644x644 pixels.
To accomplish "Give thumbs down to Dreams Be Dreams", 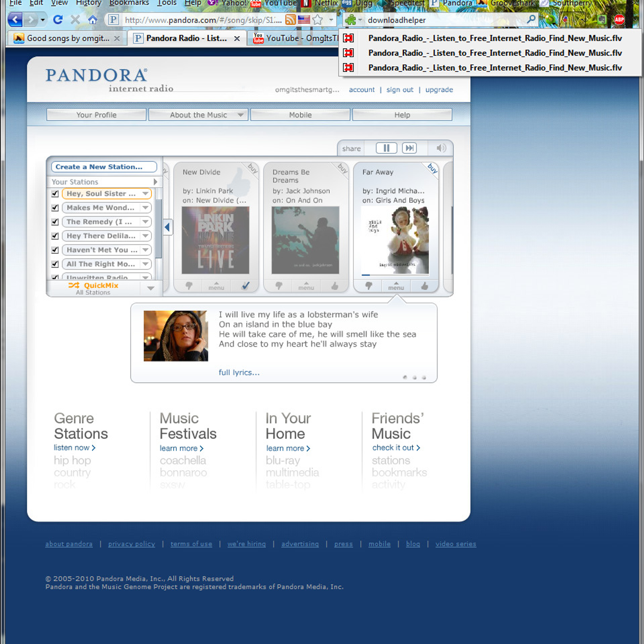I will [x=279, y=286].
